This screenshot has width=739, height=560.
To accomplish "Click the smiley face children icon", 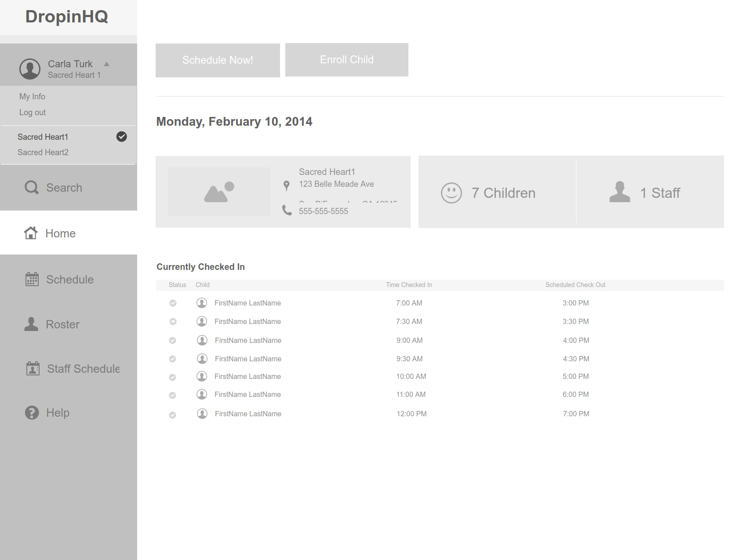I will tap(451, 193).
